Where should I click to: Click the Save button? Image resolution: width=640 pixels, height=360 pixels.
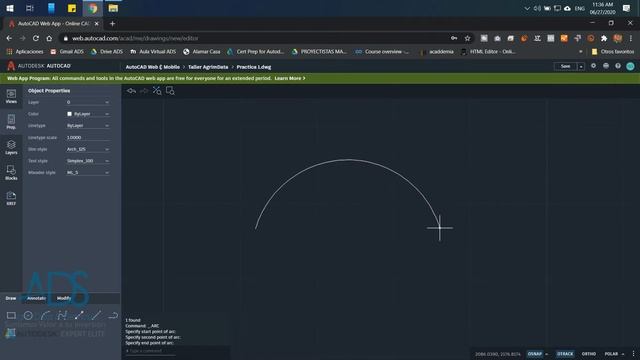(565, 67)
